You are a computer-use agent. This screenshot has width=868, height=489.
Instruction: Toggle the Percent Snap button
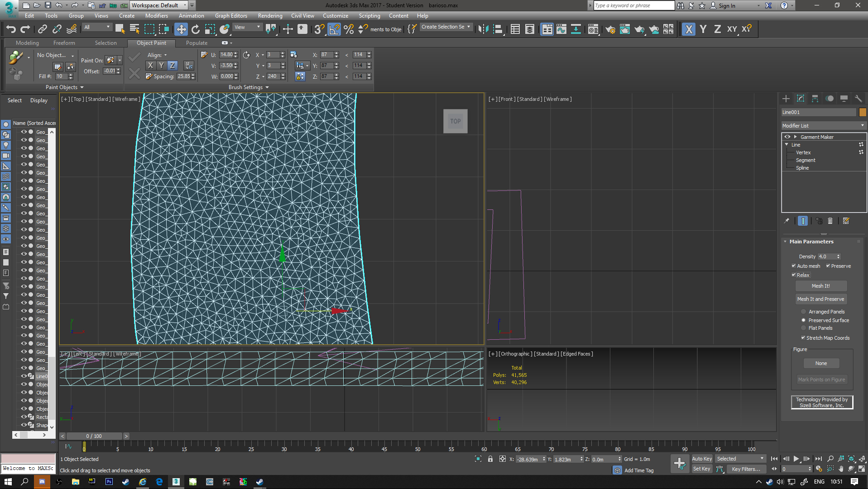tap(349, 29)
